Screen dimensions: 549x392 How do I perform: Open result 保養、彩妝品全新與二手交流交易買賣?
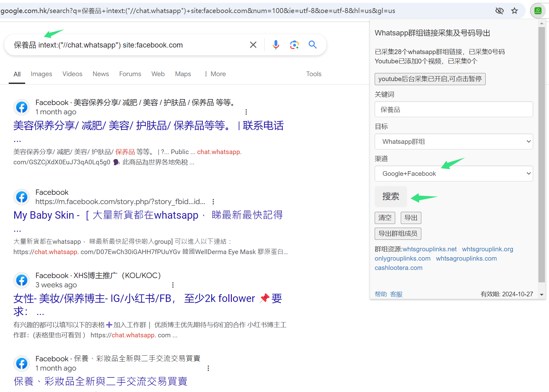pyautogui.click(x=101, y=381)
